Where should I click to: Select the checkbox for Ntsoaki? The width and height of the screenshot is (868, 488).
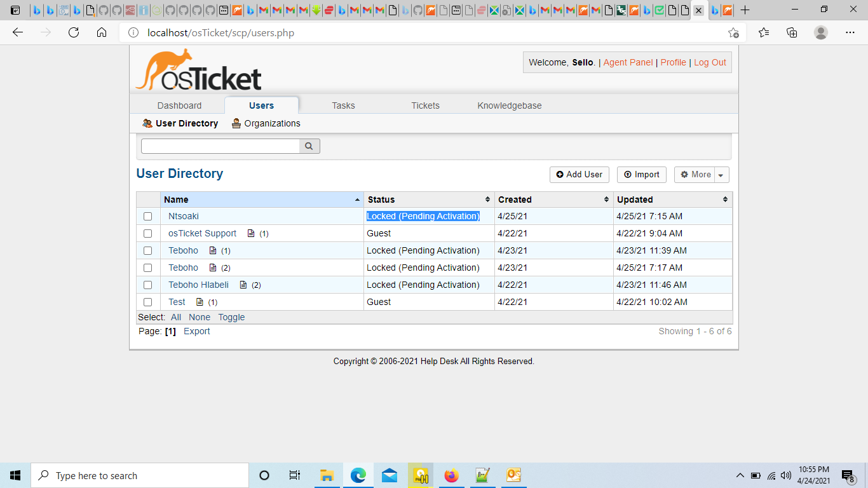(x=148, y=217)
